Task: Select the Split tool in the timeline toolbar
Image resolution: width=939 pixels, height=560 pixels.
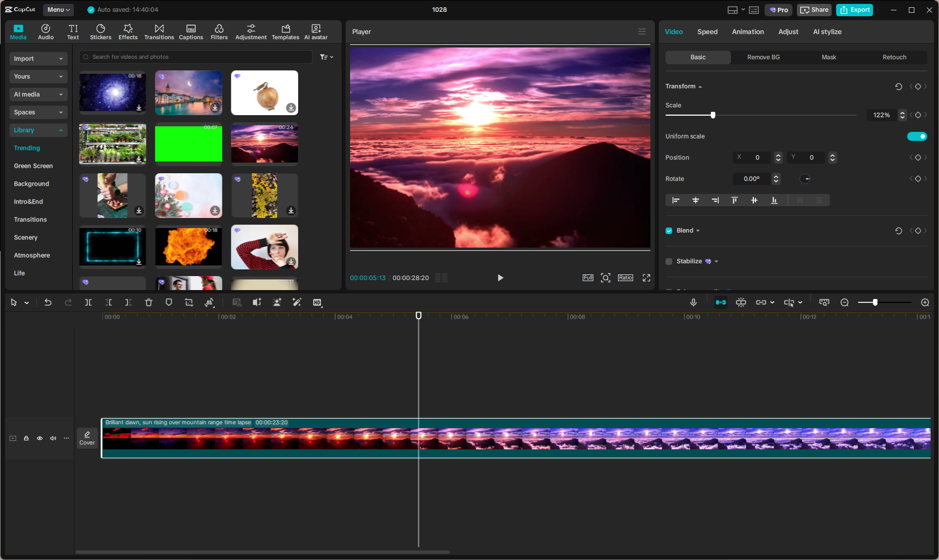Action: pyautogui.click(x=88, y=302)
